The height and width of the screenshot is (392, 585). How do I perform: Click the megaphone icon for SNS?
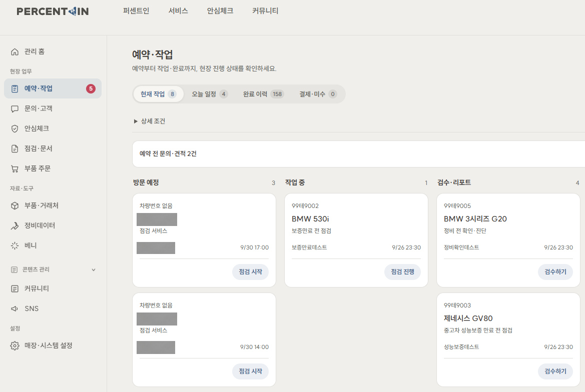pyautogui.click(x=15, y=308)
